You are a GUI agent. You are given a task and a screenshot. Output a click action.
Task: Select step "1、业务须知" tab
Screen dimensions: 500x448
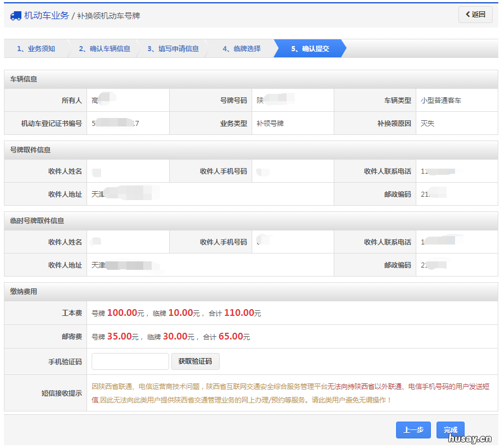coord(37,49)
